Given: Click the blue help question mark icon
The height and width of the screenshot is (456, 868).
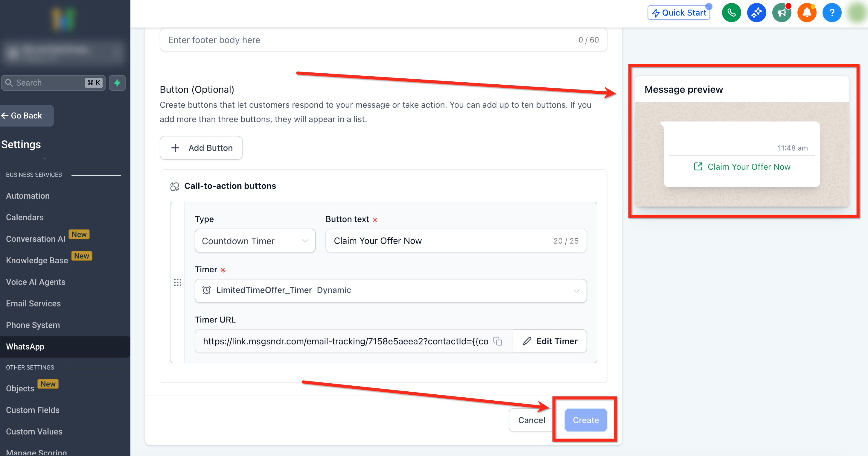Looking at the screenshot, I should point(832,13).
